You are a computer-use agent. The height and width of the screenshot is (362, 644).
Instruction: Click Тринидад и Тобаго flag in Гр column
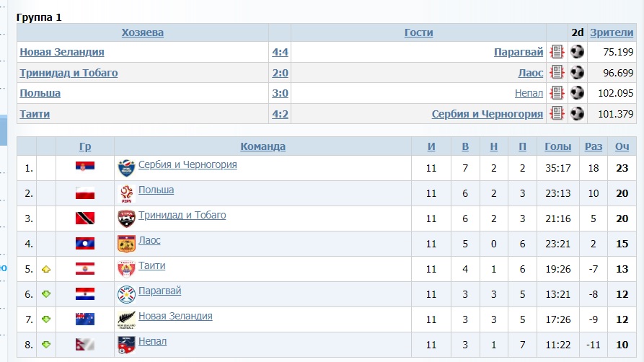pyautogui.click(x=85, y=218)
